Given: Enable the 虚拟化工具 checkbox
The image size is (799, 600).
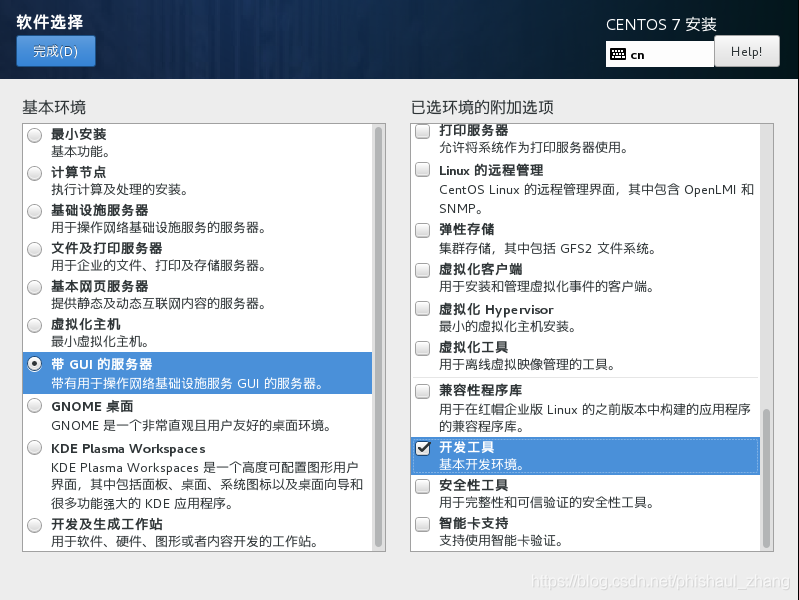Looking at the screenshot, I should point(422,348).
